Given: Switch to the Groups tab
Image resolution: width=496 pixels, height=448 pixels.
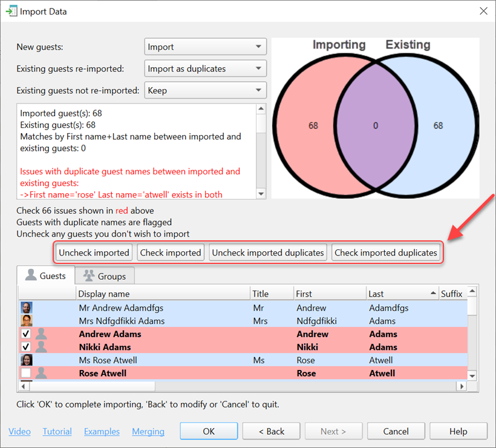Looking at the screenshot, I should [105, 276].
